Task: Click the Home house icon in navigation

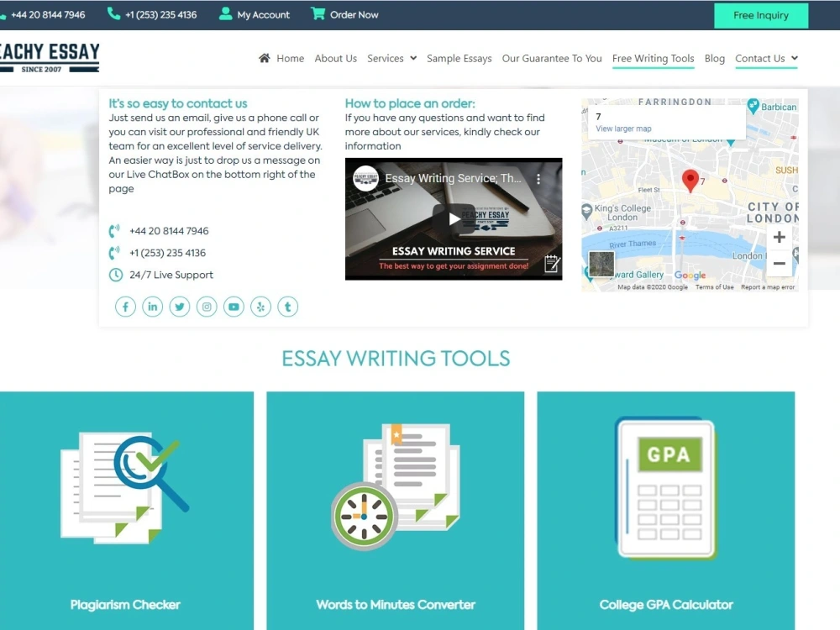Action: point(264,58)
